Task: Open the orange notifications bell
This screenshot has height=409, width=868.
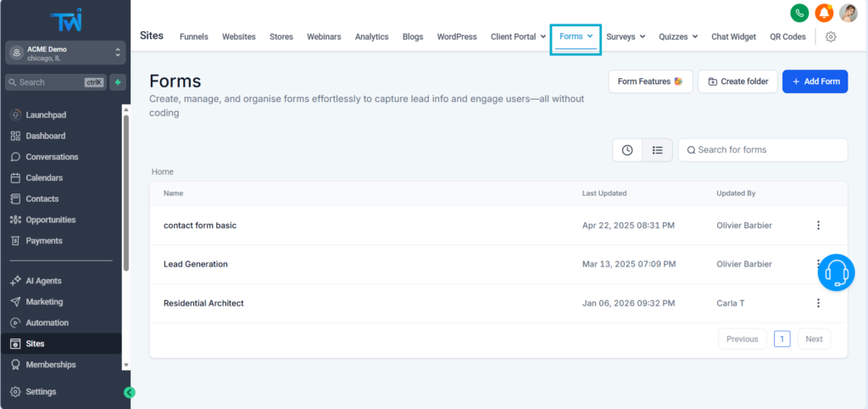Action: pyautogui.click(x=824, y=13)
